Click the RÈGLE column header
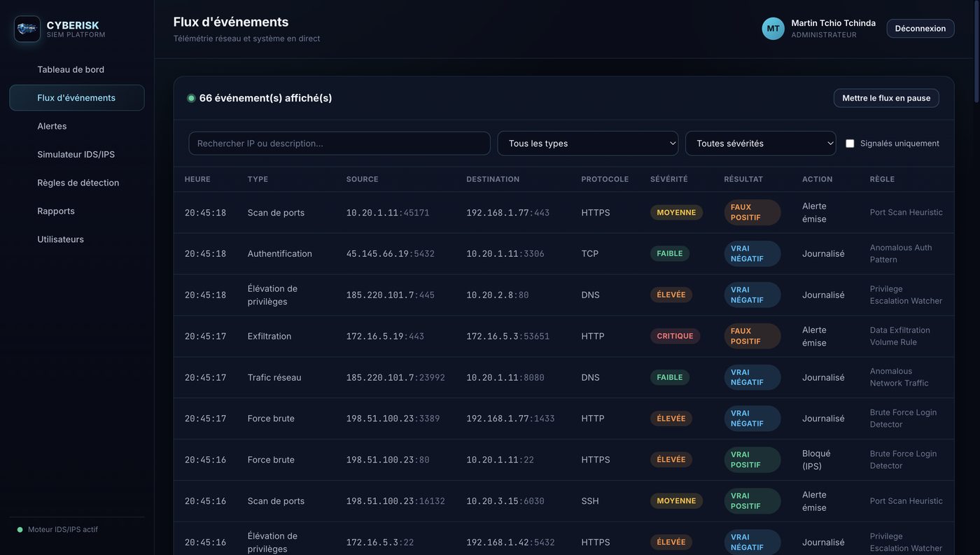980x555 pixels. (882, 179)
